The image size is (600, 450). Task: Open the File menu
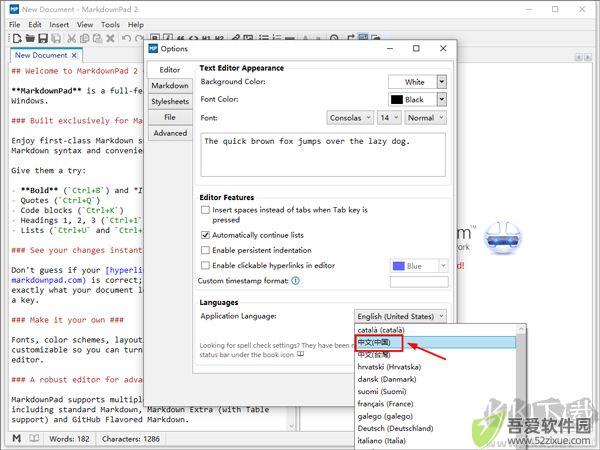[x=15, y=24]
